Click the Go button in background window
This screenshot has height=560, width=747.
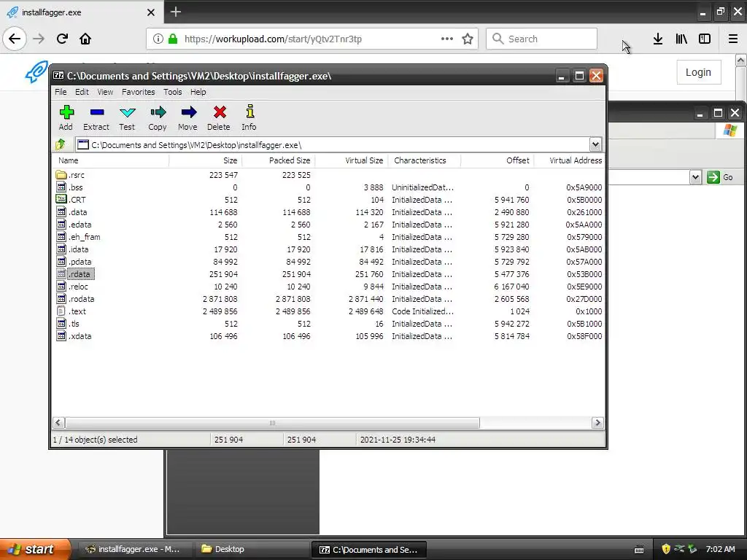pyautogui.click(x=720, y=177)
